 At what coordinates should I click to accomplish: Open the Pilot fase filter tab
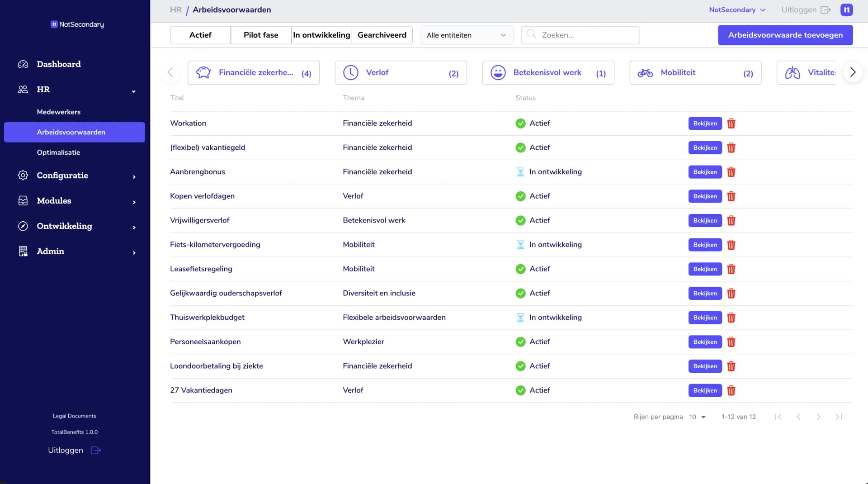click(261, 35)
